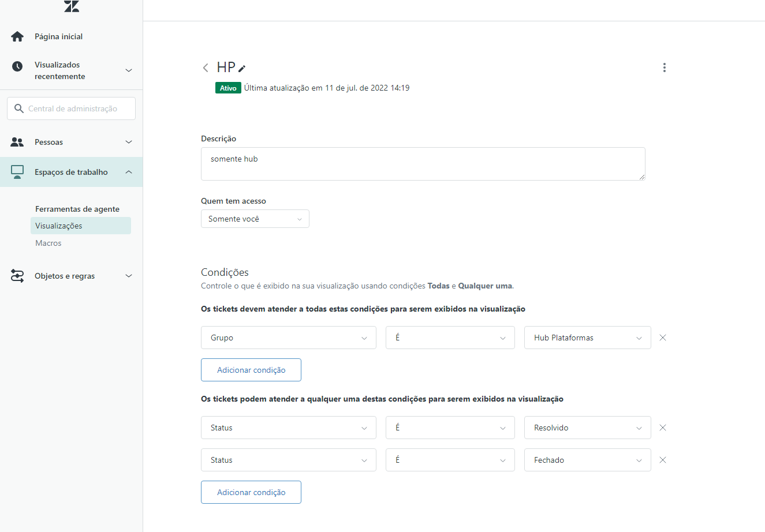The height and width of the screenshot is (532, 765).
Task: Select Visualizações in the sidebar
Action: [59, 226]
